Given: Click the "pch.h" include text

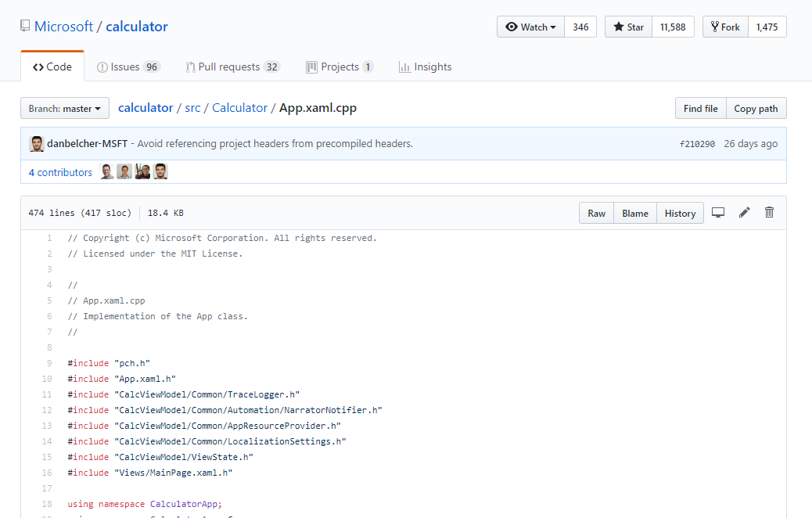Looking at the screenshot, I should point(132,363).
